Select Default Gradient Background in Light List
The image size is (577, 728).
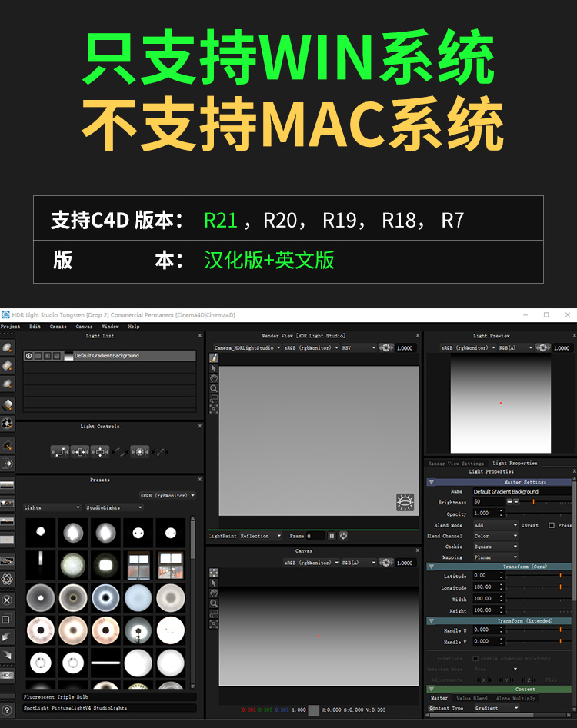coord(110,356)
